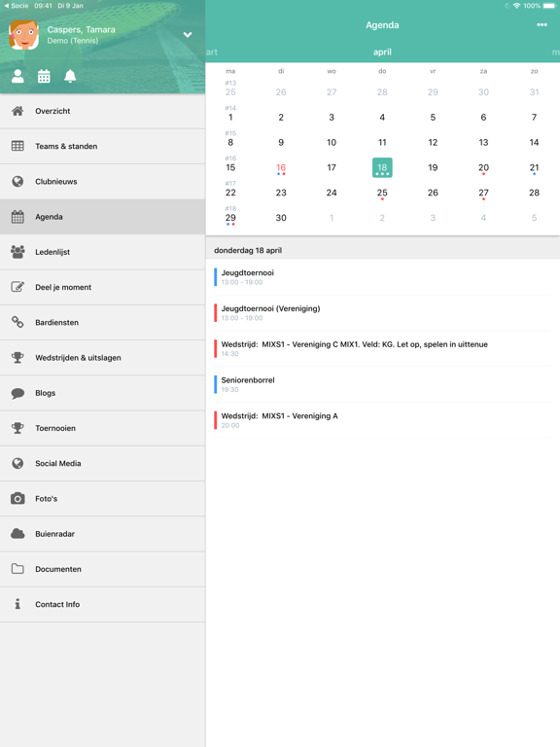Select date 21 in calendar

coord(535,167)
